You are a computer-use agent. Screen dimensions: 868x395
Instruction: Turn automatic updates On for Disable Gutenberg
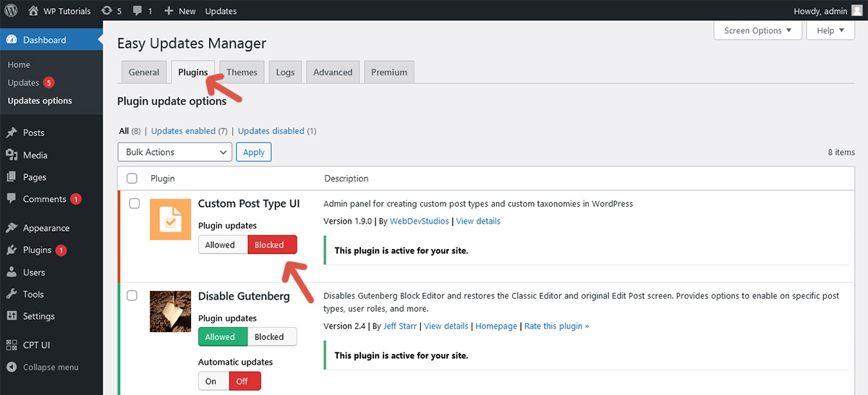(213, 381)
